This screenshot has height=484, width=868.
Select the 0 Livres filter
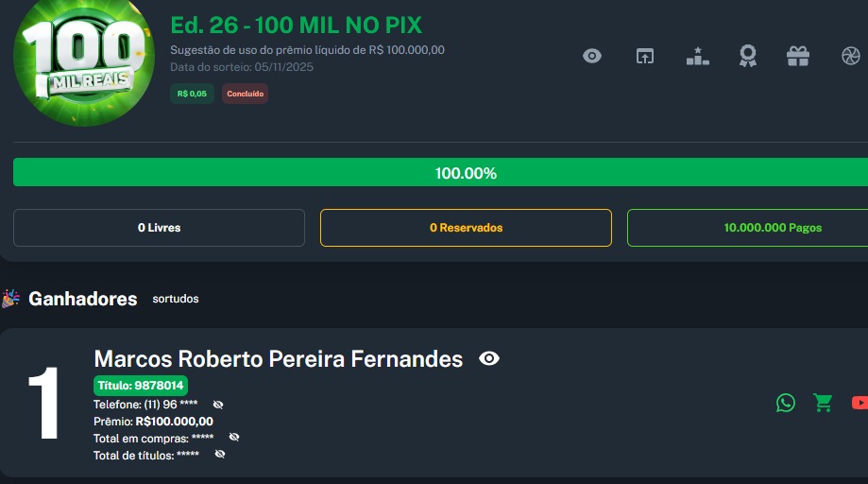click(159, 228)
